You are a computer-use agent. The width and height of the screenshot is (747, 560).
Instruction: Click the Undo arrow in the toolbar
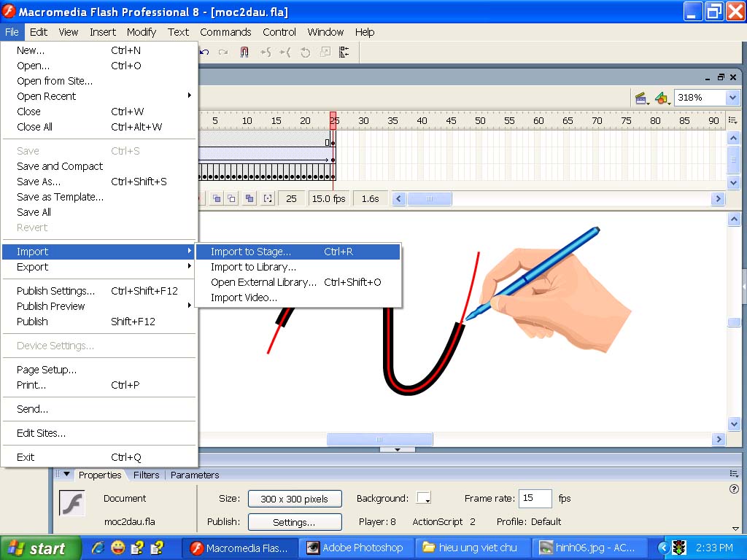pyautogui.click(x=204, y=52)
